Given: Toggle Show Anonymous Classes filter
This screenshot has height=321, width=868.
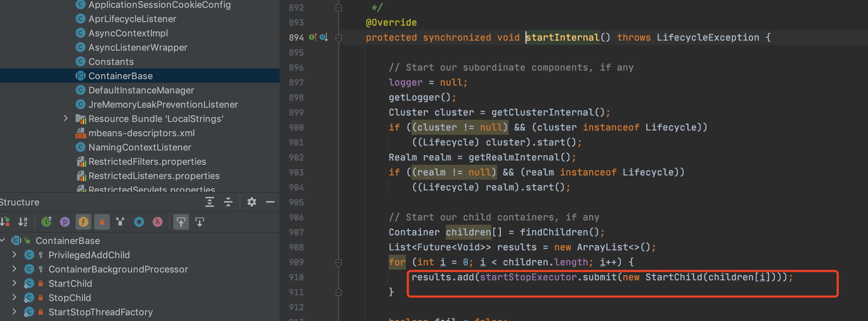Looking at the screenshot, I should tap(139, 222).
